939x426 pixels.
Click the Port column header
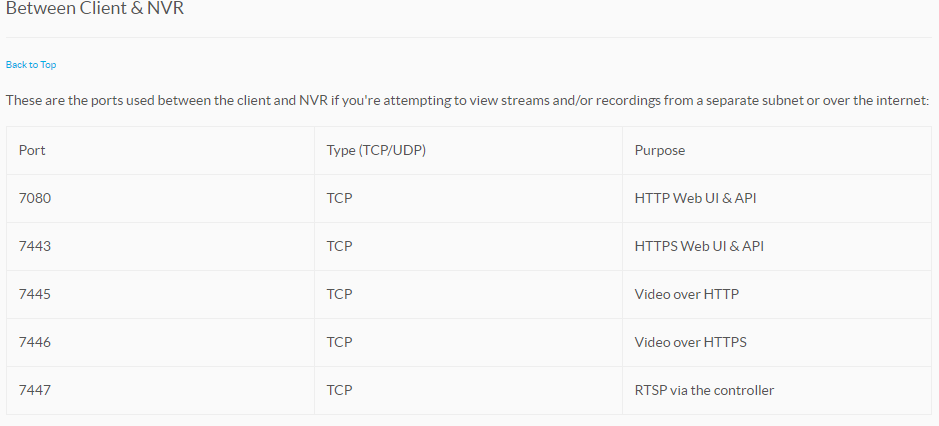pyautogui.click(x=32, y=150)
